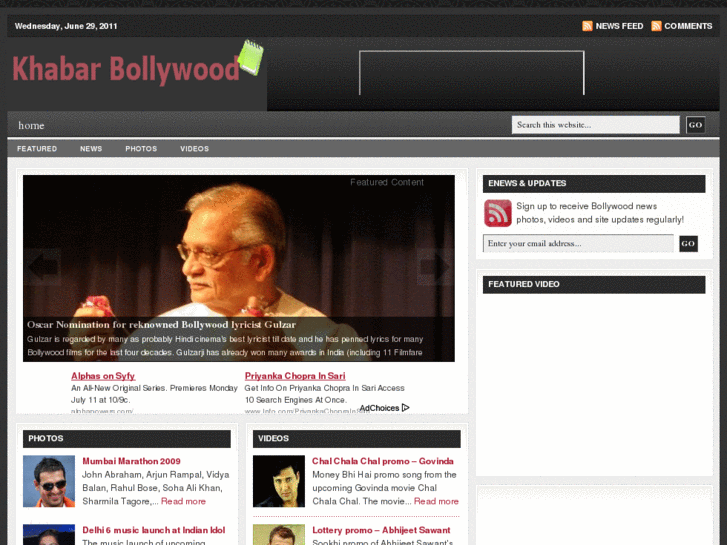Image resolution: width=727 pixels, height=545 pixels.
Task: Click the GO button next to search
Action: 695,125
